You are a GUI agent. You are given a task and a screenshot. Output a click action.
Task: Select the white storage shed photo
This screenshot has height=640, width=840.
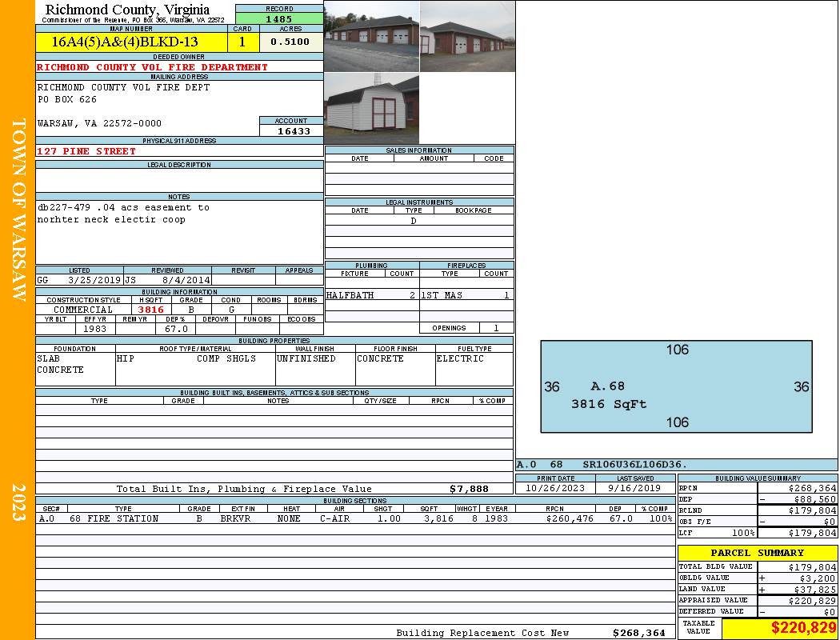click(x=372, y=109)
